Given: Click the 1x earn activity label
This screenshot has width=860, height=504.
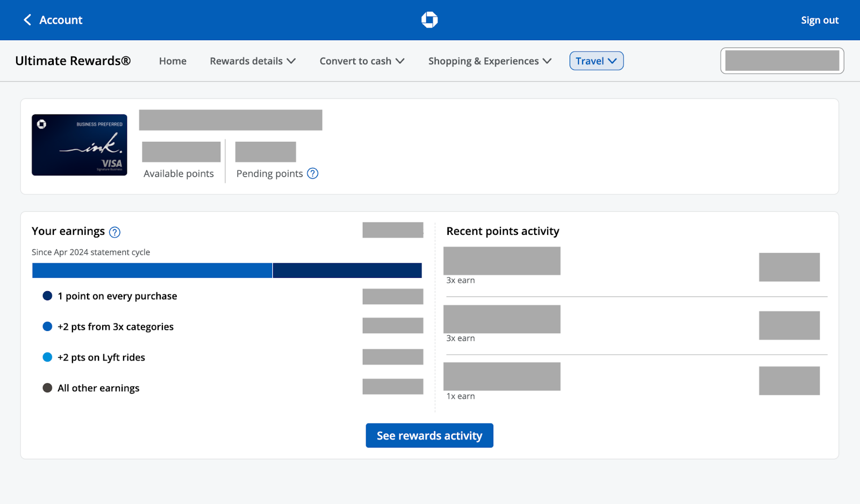Looking at the screenshot, I should pyautogui.click(x=461, y=396).
